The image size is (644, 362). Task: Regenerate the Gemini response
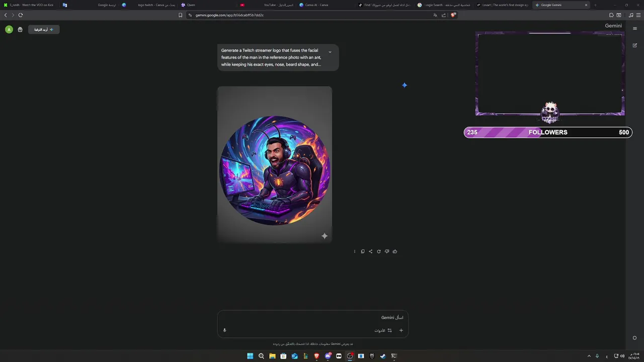pyautogui.click(x=379, y=251)
